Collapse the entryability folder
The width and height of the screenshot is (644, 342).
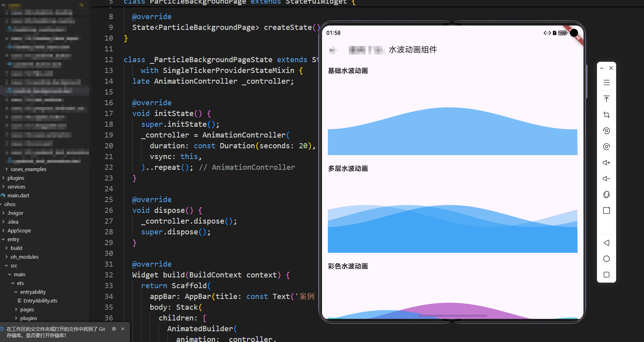click(16, 292)
